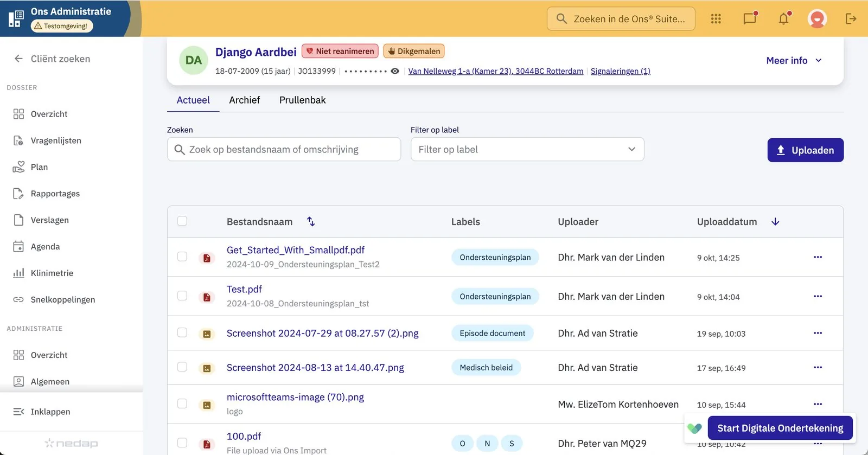Sort by Bestandsnaam using sort arrows
This screenshot has height=455, width=868.
[x=311, y=221]
